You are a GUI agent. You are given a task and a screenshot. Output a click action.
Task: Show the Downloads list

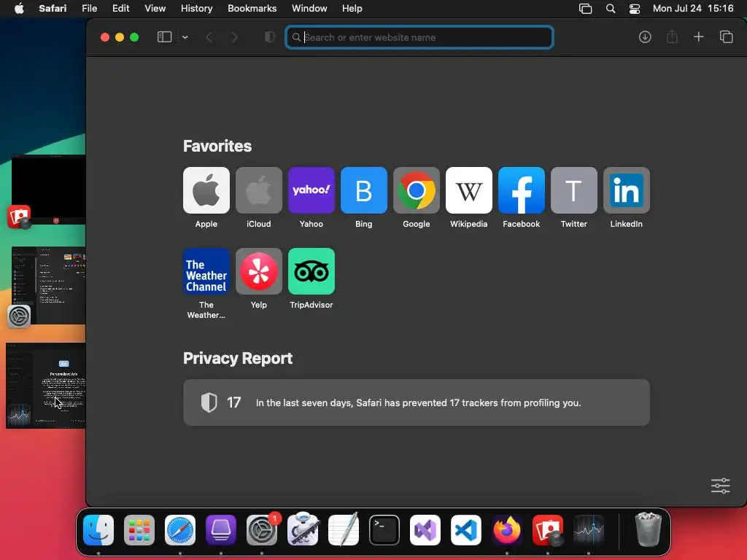pyautogui.click(x=645, y=37)
